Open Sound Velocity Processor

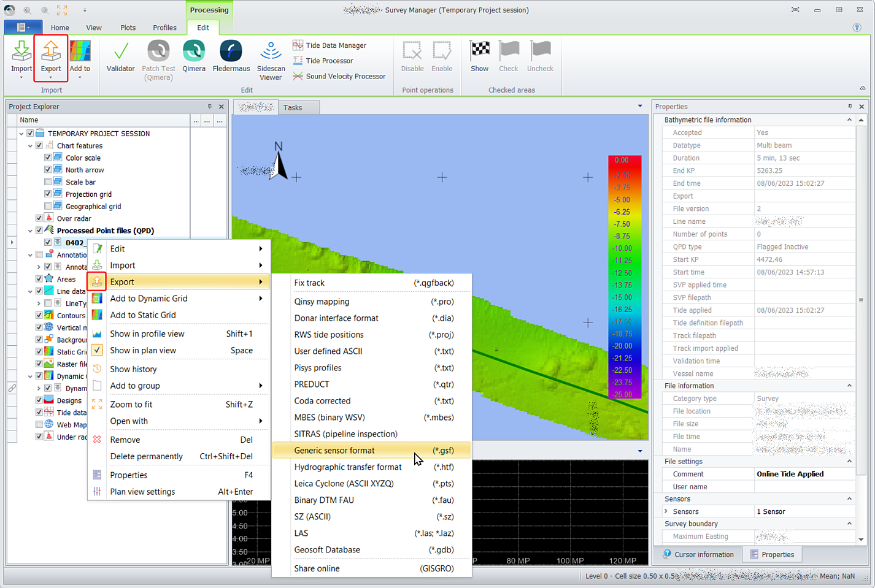tap(345, 76)
